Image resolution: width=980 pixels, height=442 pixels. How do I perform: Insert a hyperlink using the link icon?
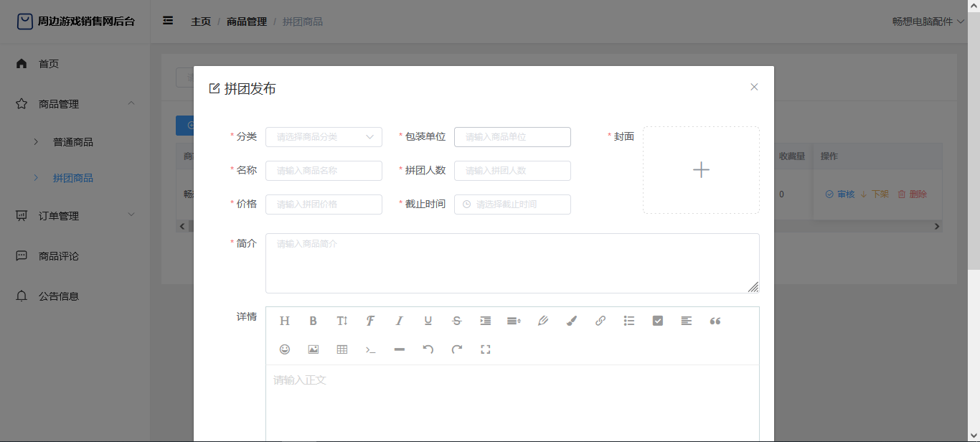click(x=600, y=321)
